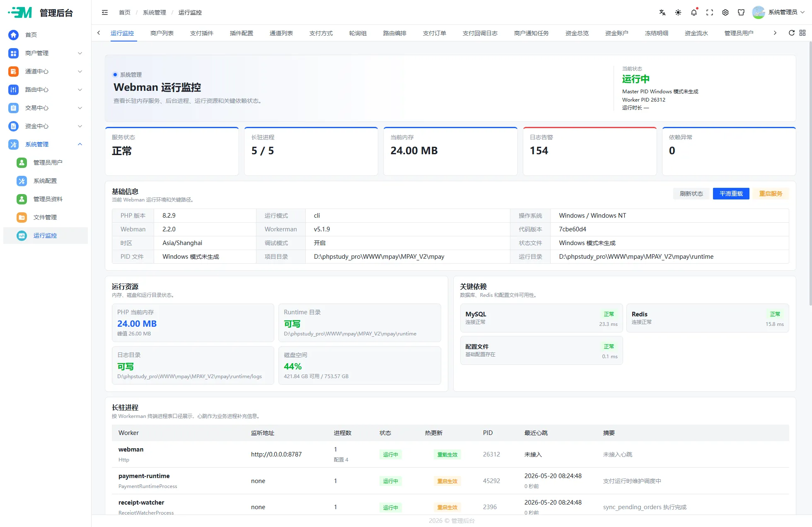The image size is (812, 527).
Task: Toggle the light/dark theme sun icon
Action: click(x=678, y=12)
